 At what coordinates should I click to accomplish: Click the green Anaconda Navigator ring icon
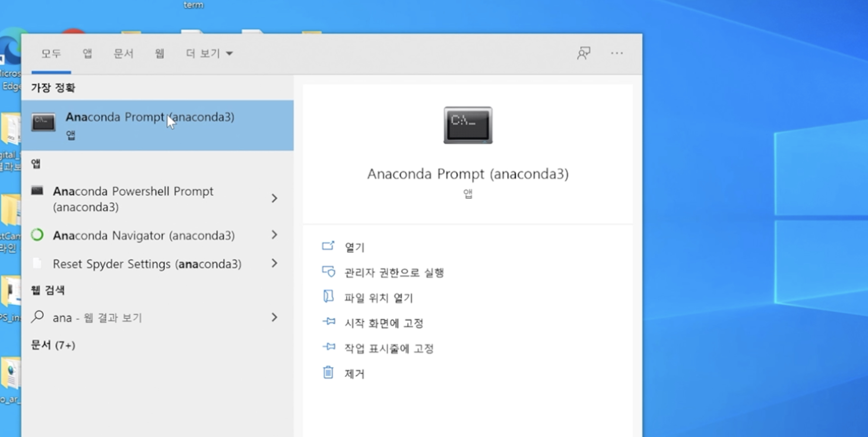pos(37,235)
